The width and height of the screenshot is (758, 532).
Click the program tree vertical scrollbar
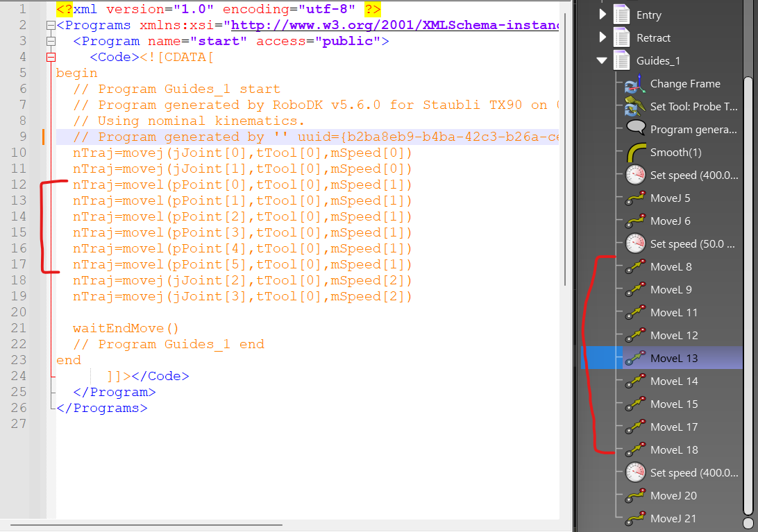[748, 277]
